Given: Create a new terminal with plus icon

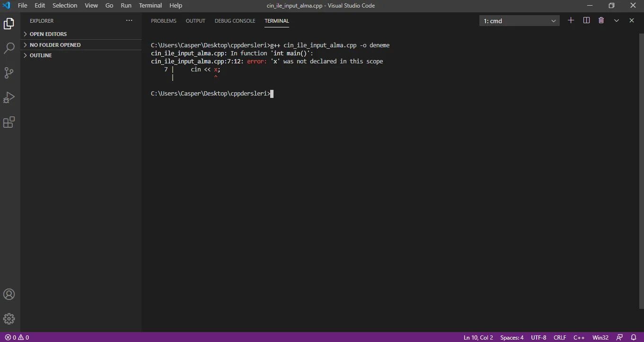Looking at the screenshot, I should 571,20.
